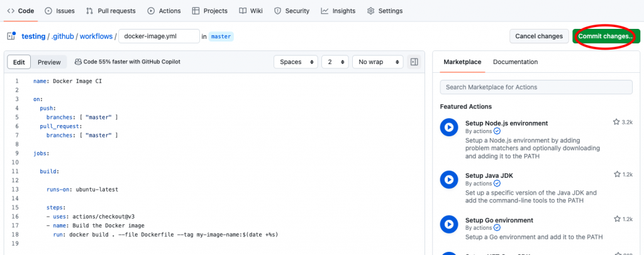This screenshot has width=644, height=255.
Task: Navigate to .github folder breadcrumb
Action: pos(62,36)
